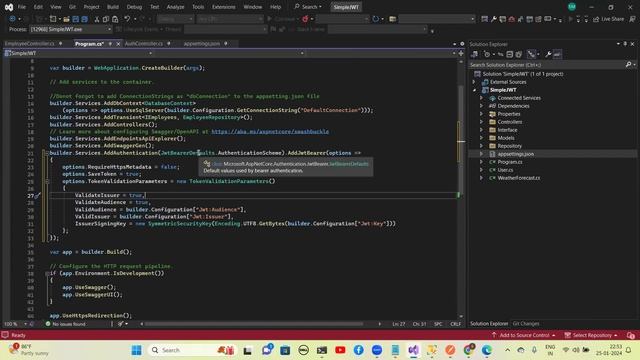Expand the Repository folder
This screenshot has width=640, height=360.
(x=481, y=146)
